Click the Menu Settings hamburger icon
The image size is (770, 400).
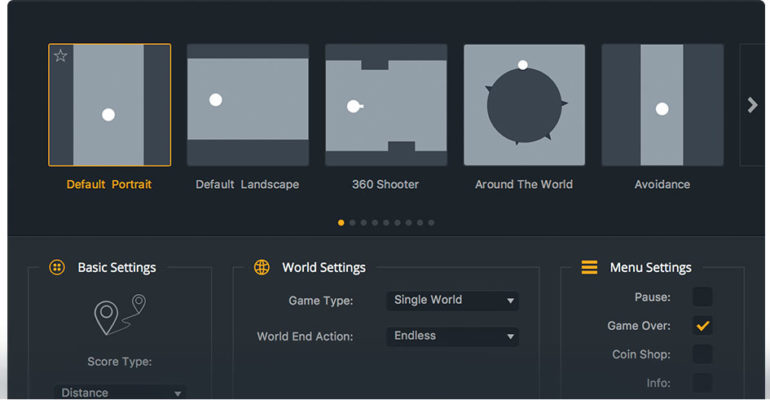point(589,267)
